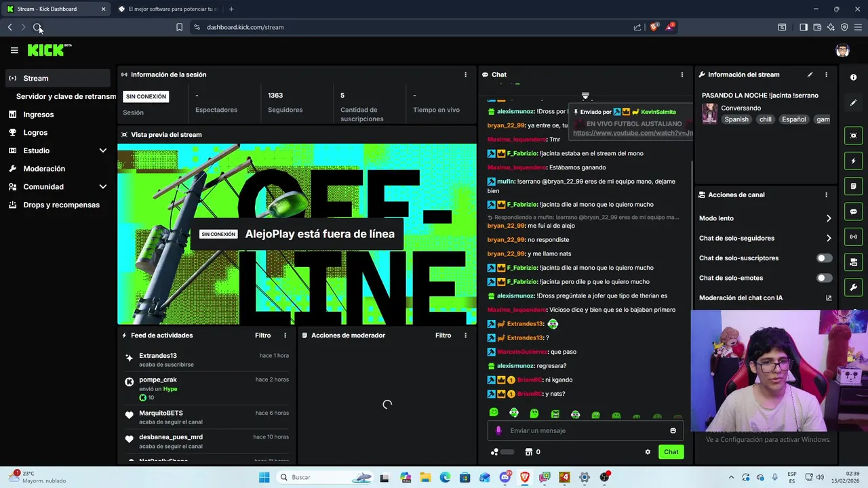
Task: Select the chill tag chip
Action: click(x=766, y=119)
